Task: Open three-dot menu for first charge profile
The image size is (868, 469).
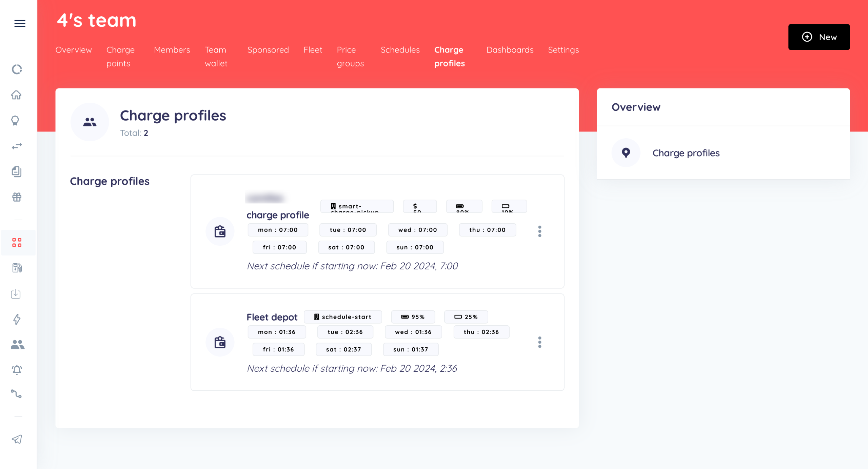Action: (x=539, y=231)
